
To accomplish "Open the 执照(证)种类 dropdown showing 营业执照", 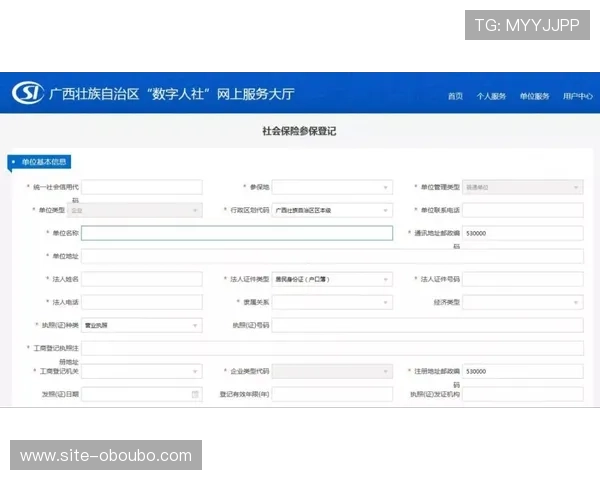I will coord(142,325).
